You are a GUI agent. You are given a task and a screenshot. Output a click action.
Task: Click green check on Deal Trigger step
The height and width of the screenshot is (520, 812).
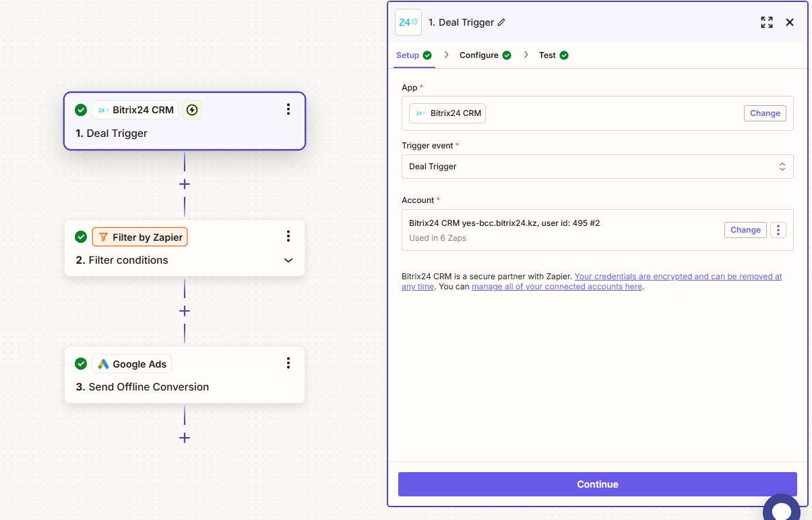tap(81, 110)
